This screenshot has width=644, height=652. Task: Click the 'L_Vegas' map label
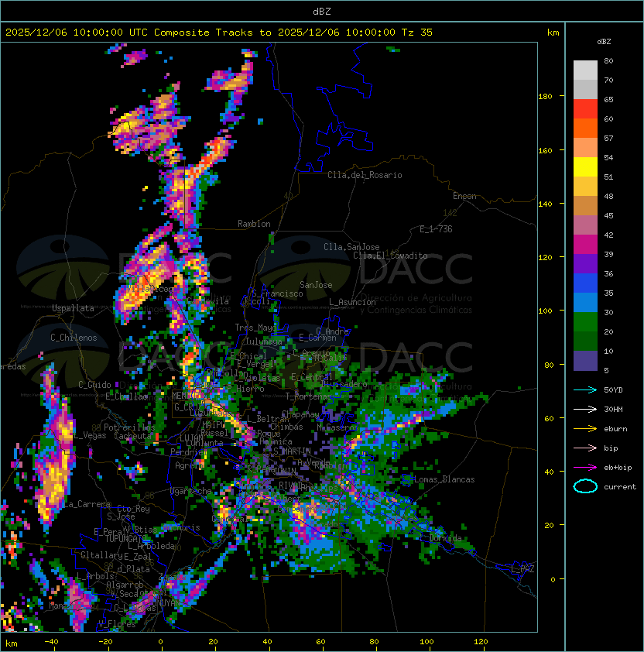click(91, 435)
